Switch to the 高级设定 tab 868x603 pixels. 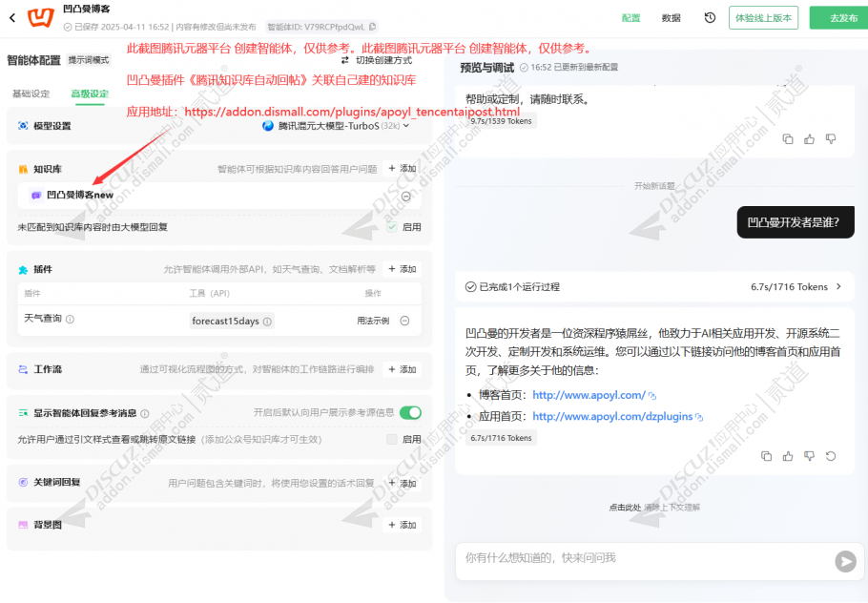coord(90,94)
